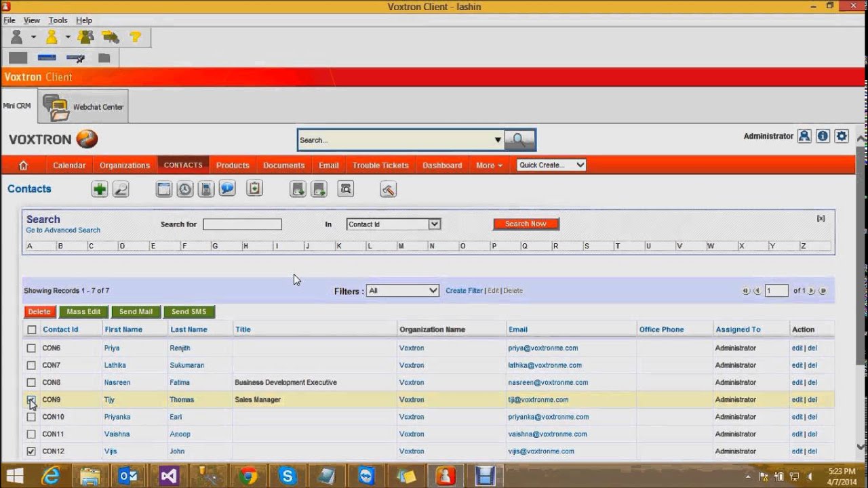
Task: Toggle the checkbox for contact CON9
Action: pos(31,400)
